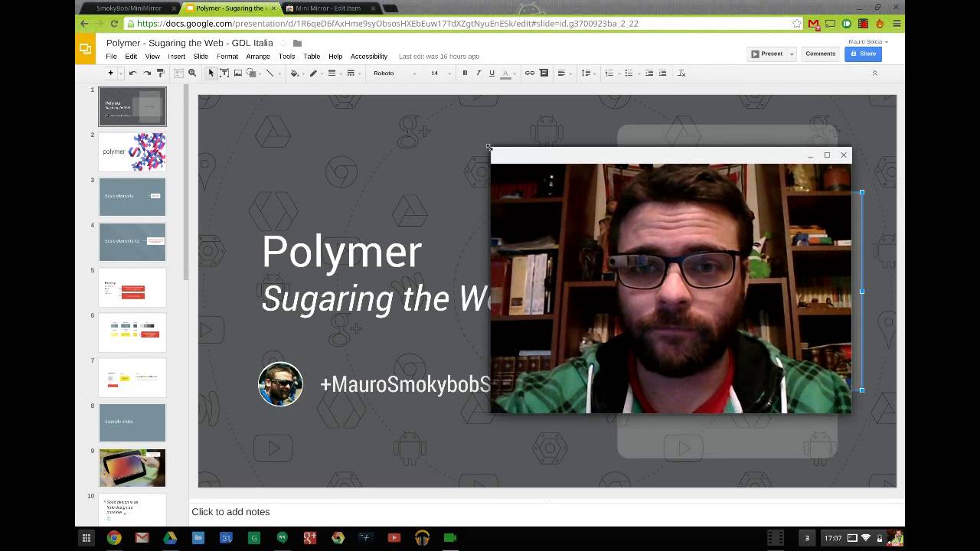This screenshot has height=551, width=980.
Task: Click the Clear formatting icon
Action: point(682,73)
